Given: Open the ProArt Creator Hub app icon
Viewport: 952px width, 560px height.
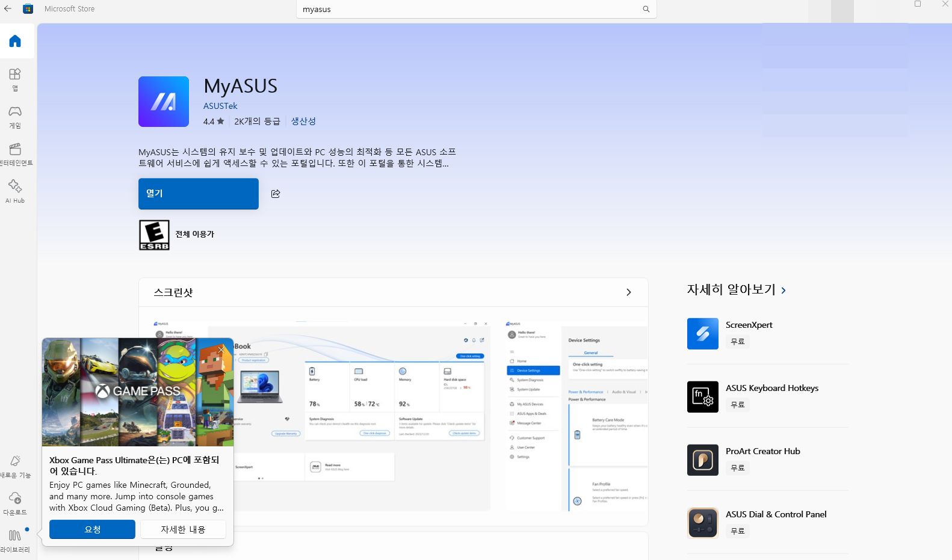Looking at the screenshot, I should point(703,460).
